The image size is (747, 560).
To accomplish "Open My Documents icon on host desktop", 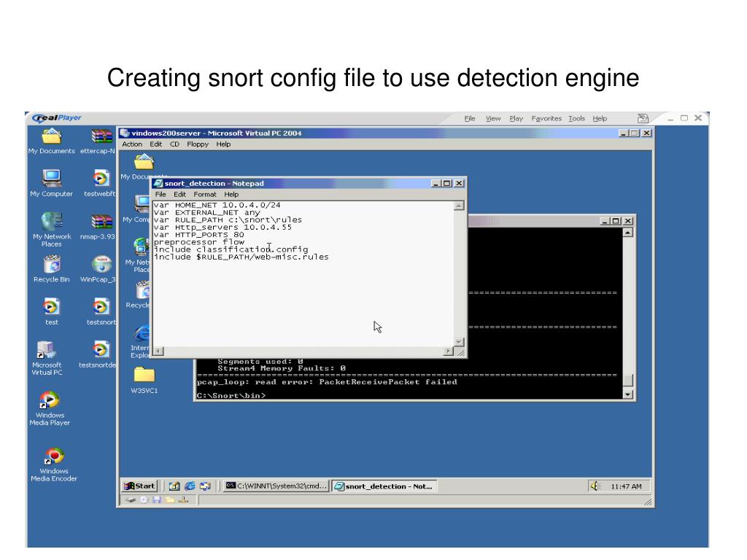I will [52, 141].
